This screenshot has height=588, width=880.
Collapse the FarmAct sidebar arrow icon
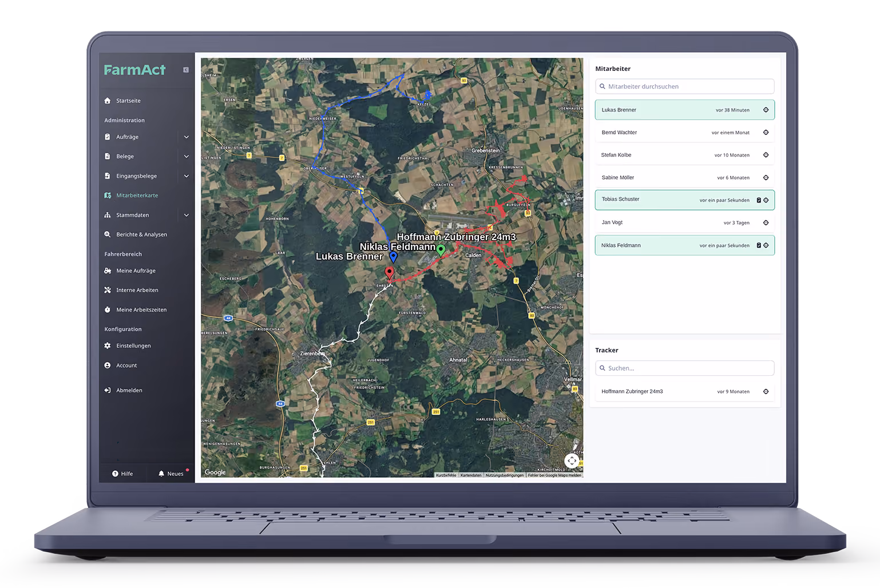186,70
